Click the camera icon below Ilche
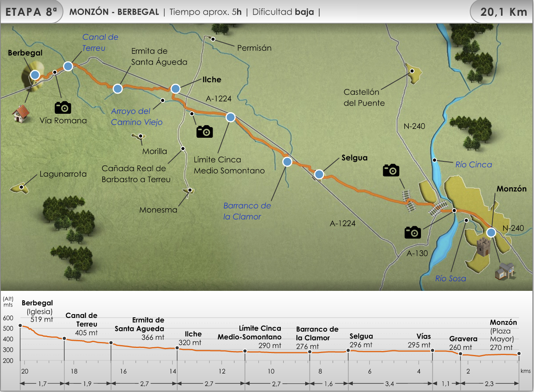Screen dimensions: 534x392 [x=204, y=131]
